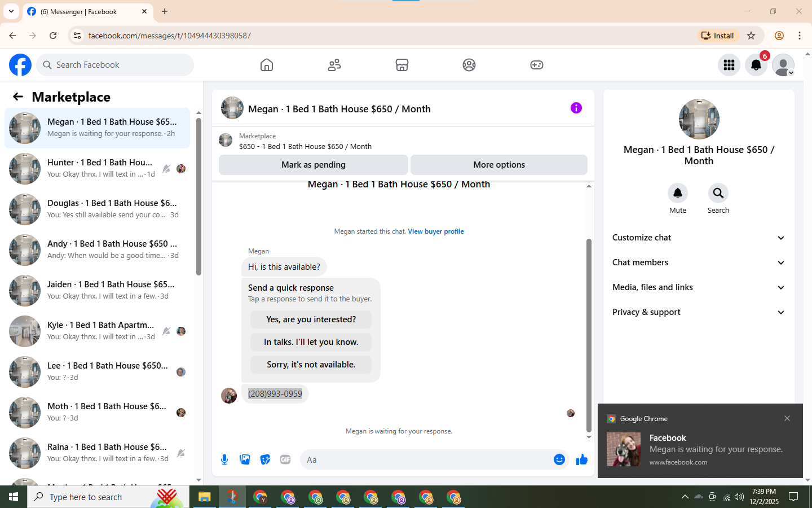The width and height of the screenshot is (812, 508).
Task: Open the Friends icon in top navigation
Action: point(334,65)
